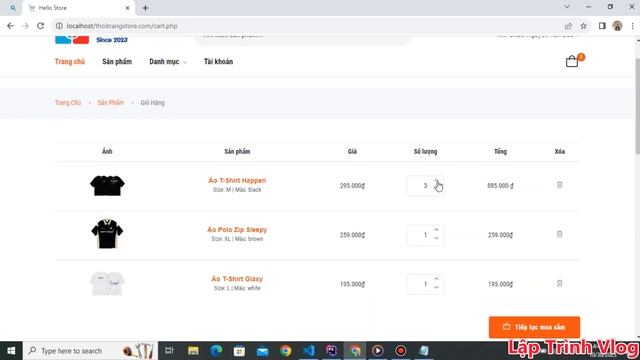Click the white T-Shirt Glaxy thumbnail

point(107,283)
